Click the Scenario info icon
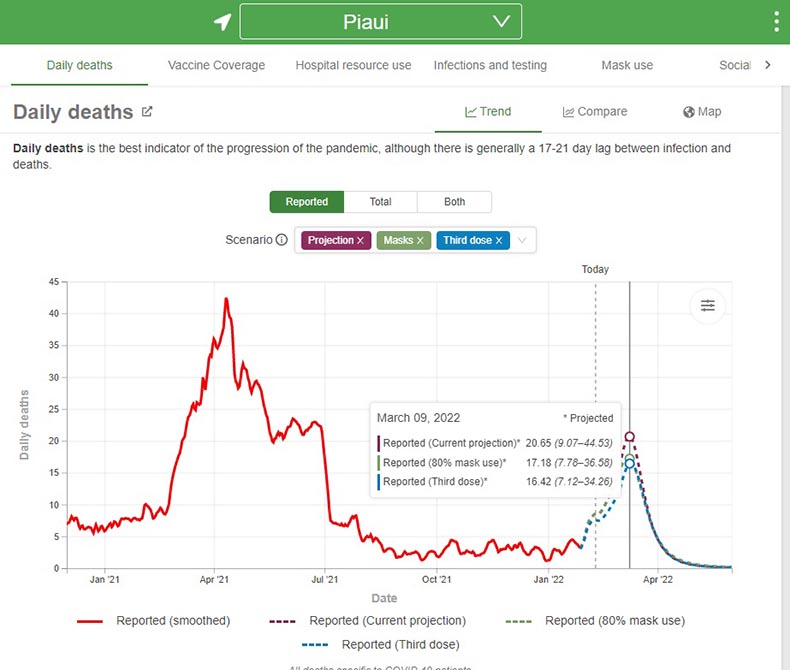Image resolution: width=790 pixels, height=670 pixels. pos(282,239)
